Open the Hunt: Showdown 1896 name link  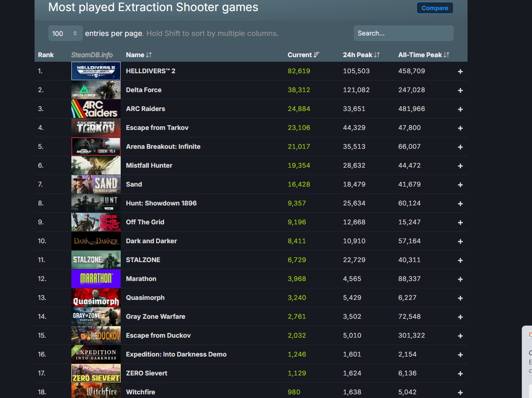pos(161,203)
